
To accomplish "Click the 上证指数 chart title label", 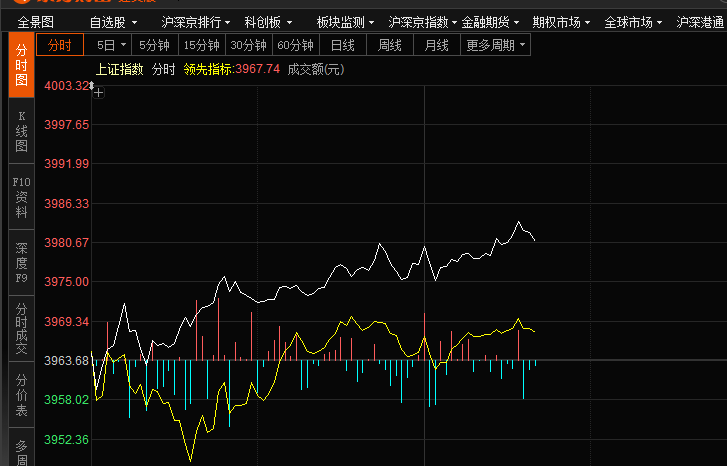I will click(x=119, y=69).
